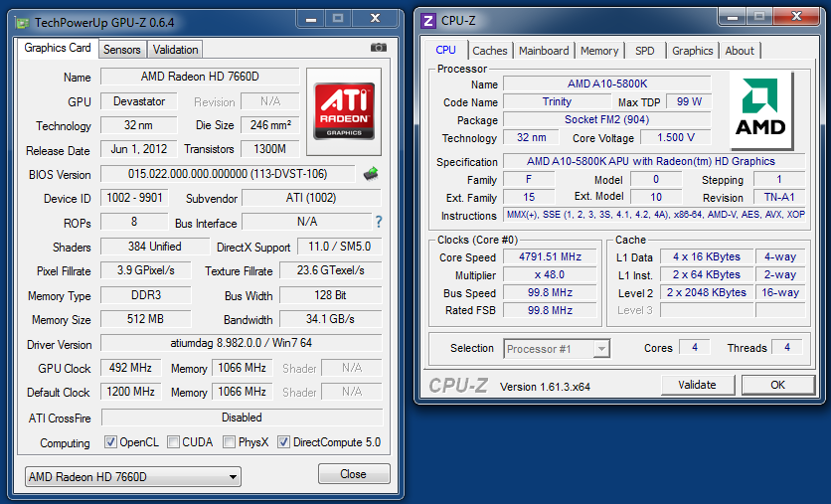This screenshot has width=831, height=504.
Task: Open the Mainboard tab in CPU-Z
Action: click(x=544, y=51)
